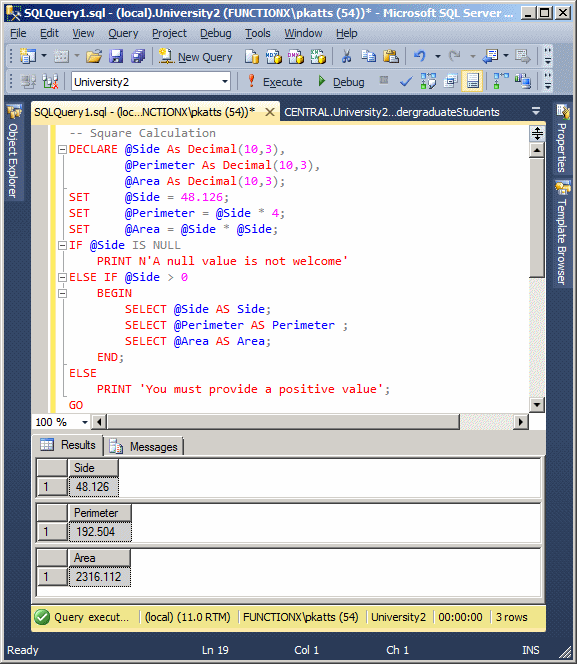The height and width of the screenshot is (664, 577).
Task: Open the Object Explorer side panel
Action: coord(14,152)
